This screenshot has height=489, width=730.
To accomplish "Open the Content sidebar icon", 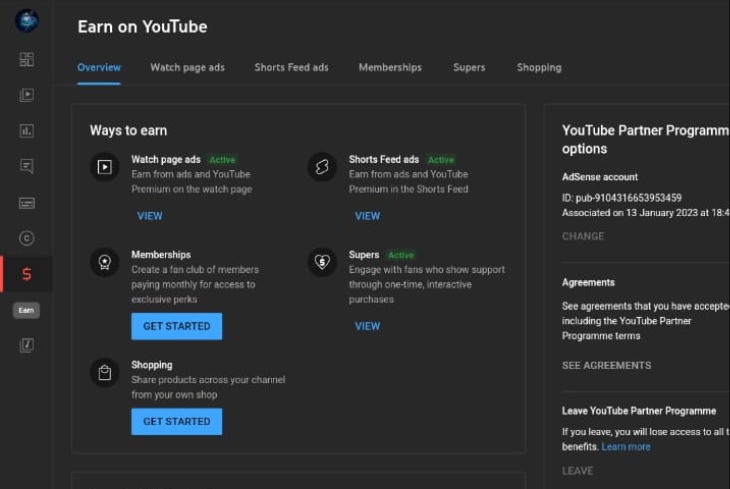I will (x=27, y=95).
